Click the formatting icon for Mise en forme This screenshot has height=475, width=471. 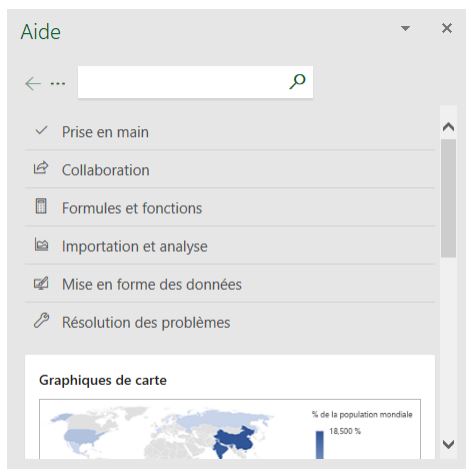coord(41,284)
